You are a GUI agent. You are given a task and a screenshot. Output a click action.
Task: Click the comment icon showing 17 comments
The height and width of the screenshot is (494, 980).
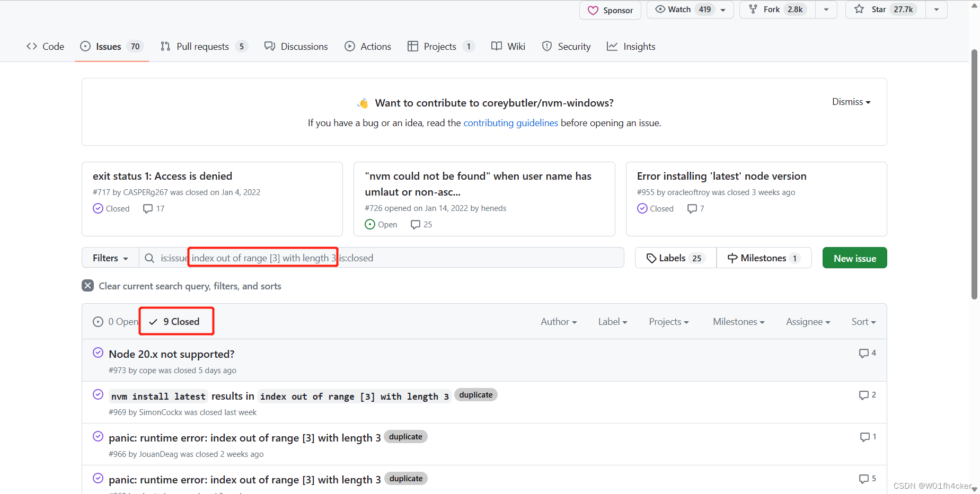coord(148,209)
